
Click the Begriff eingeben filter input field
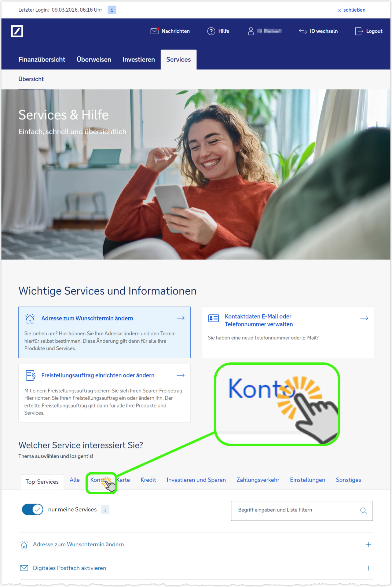coord(302,511)
